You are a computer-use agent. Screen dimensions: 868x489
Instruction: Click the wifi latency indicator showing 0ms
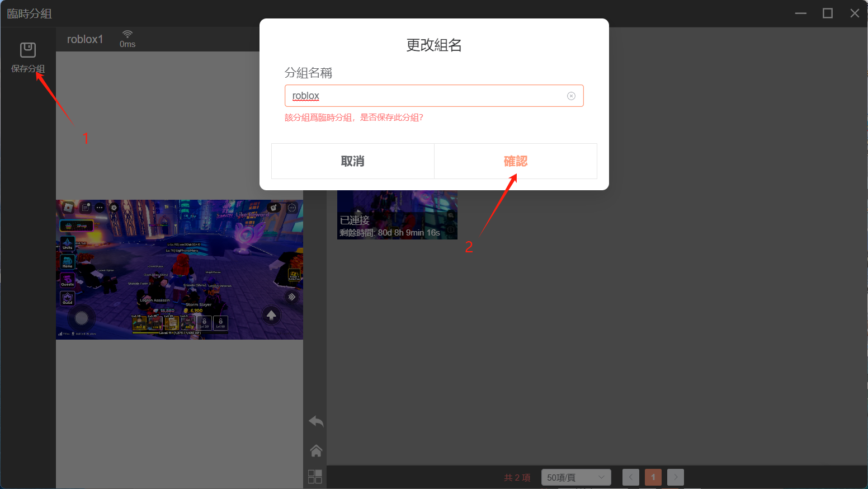coord(128,39)
